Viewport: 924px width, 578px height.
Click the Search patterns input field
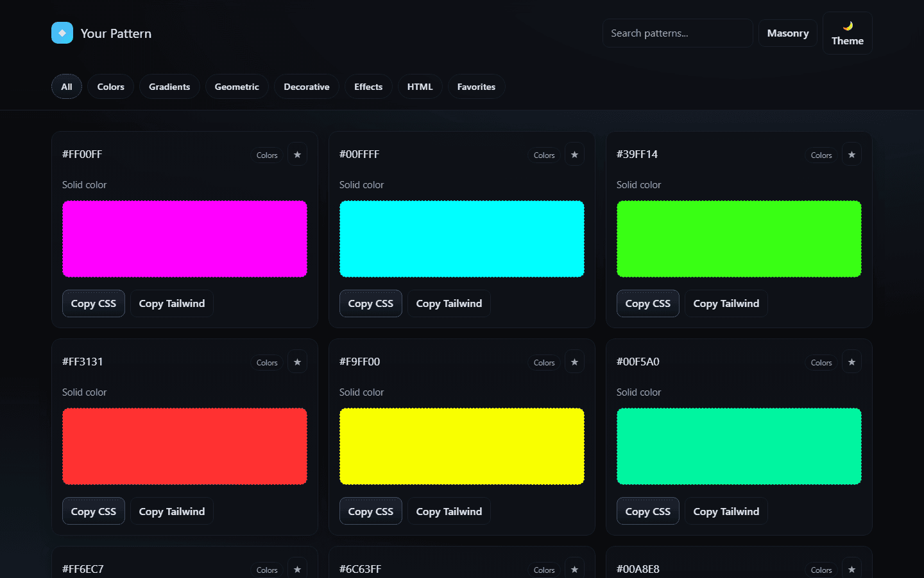pos(677,33)
